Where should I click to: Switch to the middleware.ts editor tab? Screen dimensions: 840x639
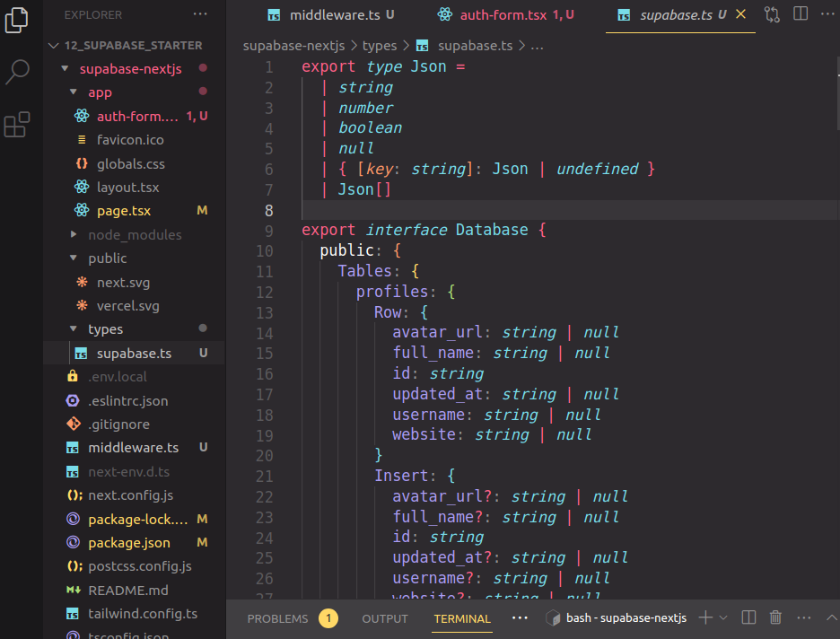coord(331,15)
